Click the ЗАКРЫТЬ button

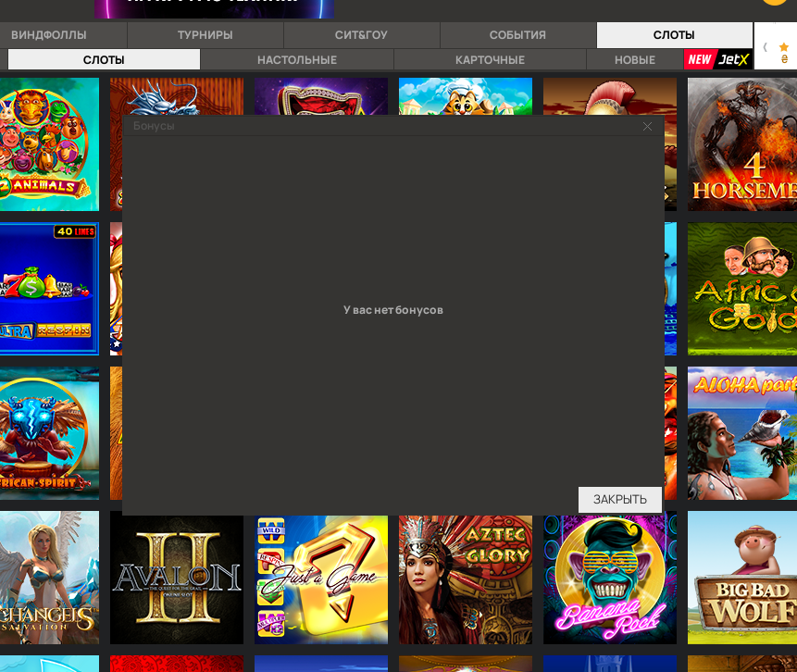pyautogui.click(x=620, y=500)
